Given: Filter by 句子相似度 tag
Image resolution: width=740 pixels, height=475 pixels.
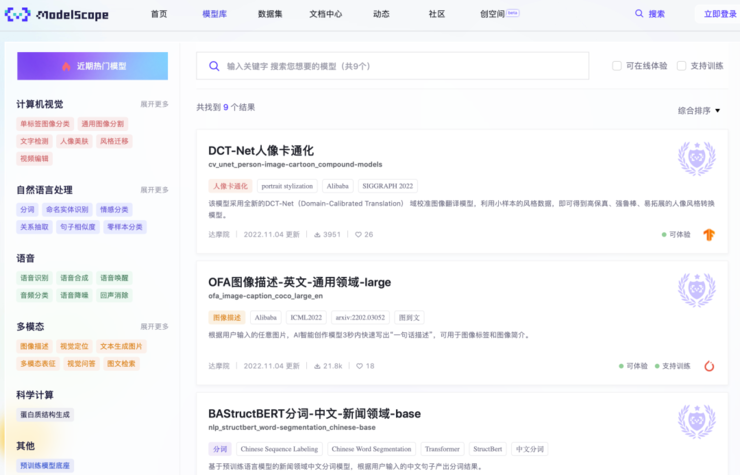Looking at the screenshot, I should 78,227.
